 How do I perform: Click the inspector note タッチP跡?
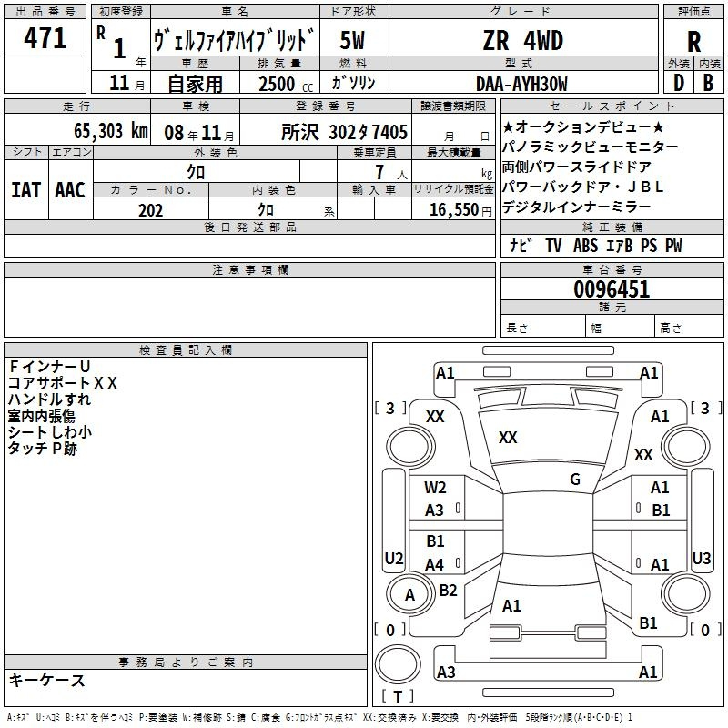coord(43,448)
